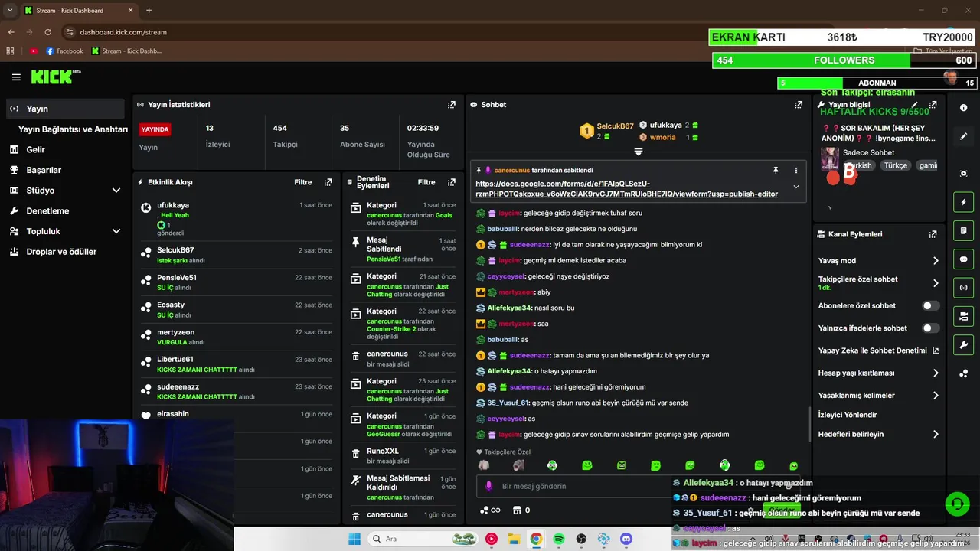Screen dimensions: 980x551
Task: Toggle Yalnızca ifadelerle sohbet switch
Action: click(x=930, y=328)
